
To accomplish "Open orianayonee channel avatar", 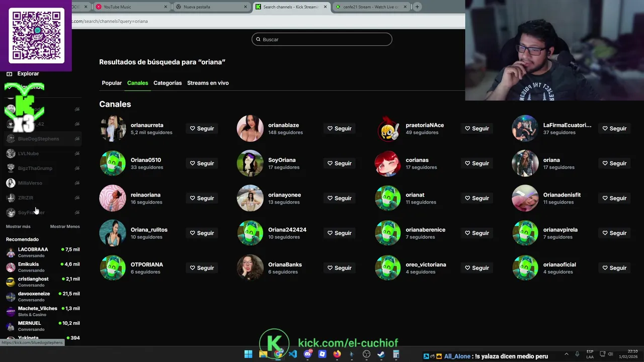I will pyautogui.click(x=250, y=198).
